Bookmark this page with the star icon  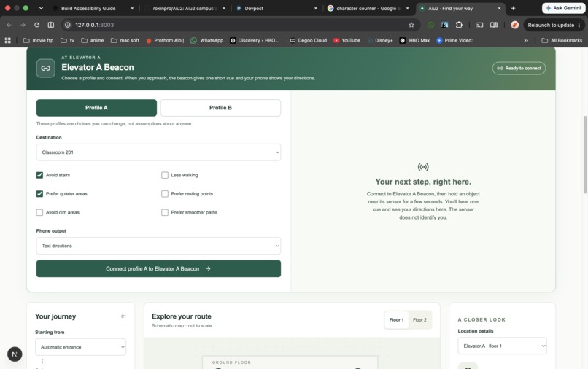[411, 25]
